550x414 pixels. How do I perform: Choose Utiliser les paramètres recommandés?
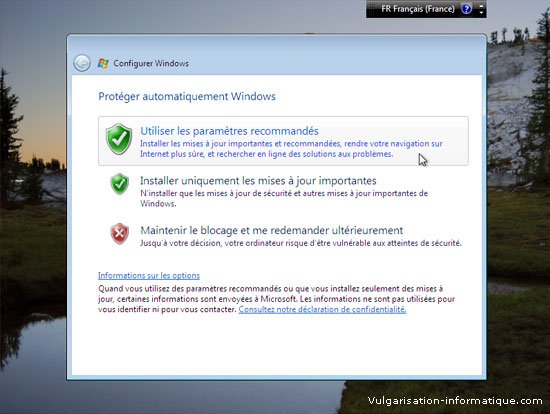(283, 141)
